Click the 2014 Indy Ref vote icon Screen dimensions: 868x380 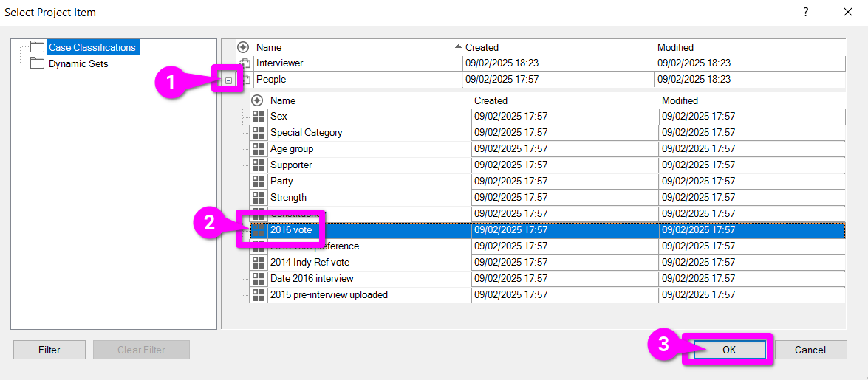point(259,263)
